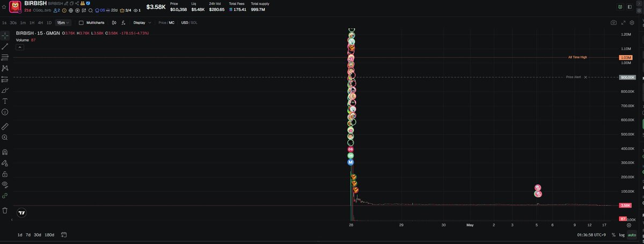Select the Text annotation tool

[5, 101]
